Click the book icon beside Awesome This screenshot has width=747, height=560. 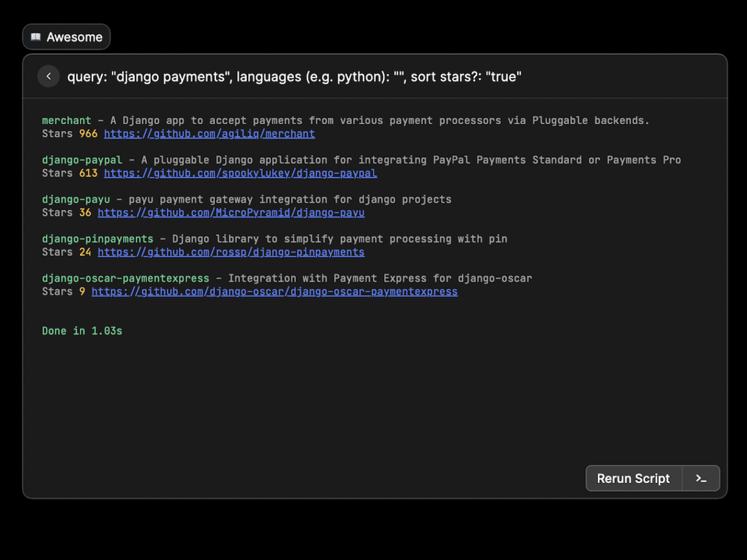(x=36, y=37)
